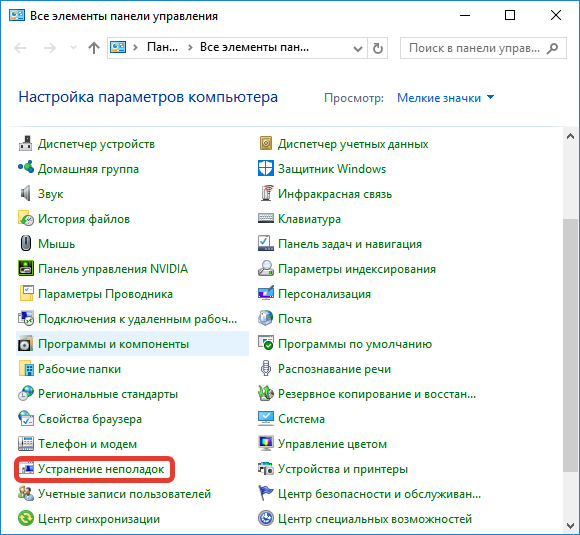Click the control panel search field
The height and width of the screenshot is (535, 580).
pos(483,48)
